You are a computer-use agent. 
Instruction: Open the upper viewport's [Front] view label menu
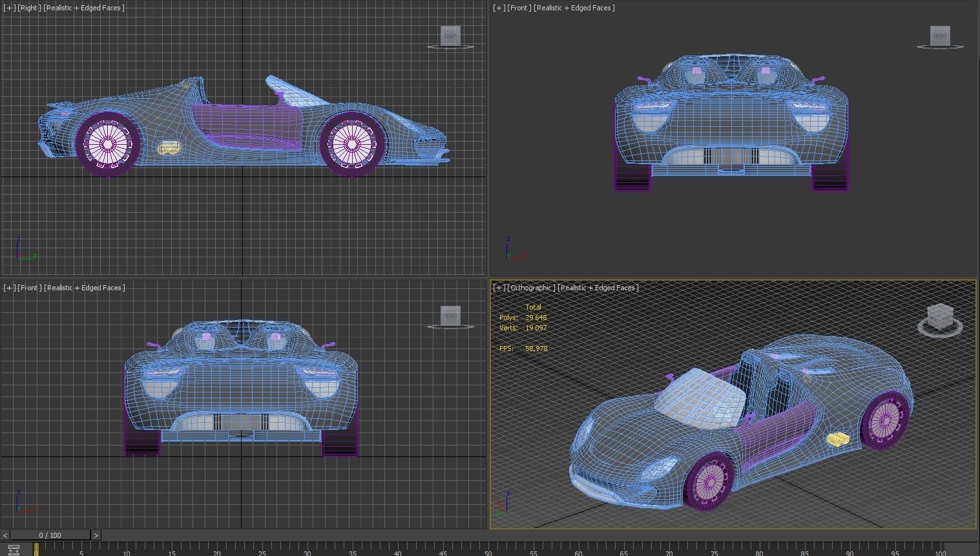click(x=520, y=8)
